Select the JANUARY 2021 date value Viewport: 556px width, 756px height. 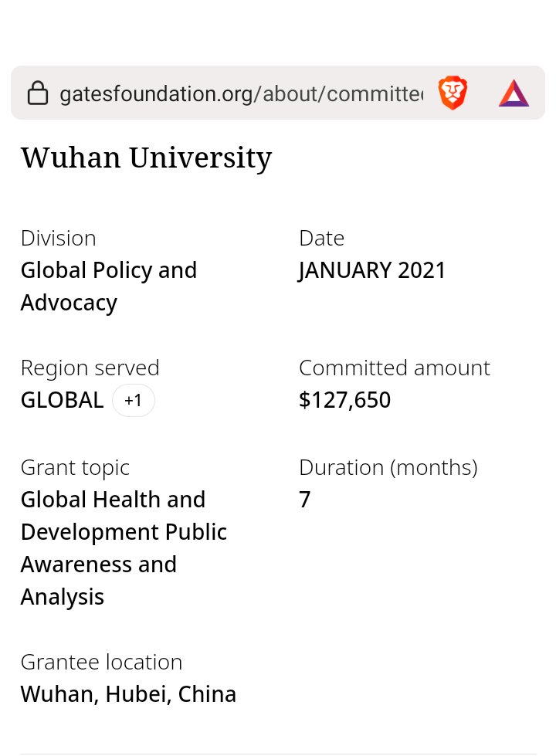tap(372, 270)
